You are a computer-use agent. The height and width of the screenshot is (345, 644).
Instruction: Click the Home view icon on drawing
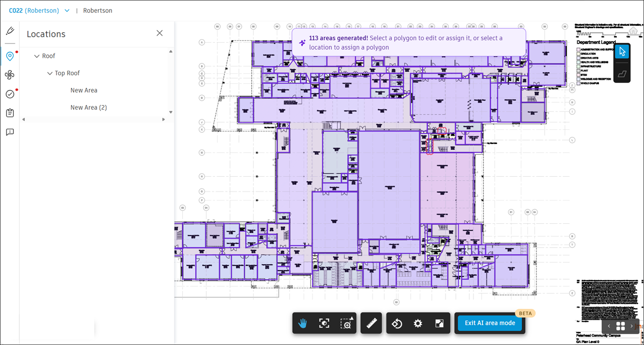click(633, 31)
